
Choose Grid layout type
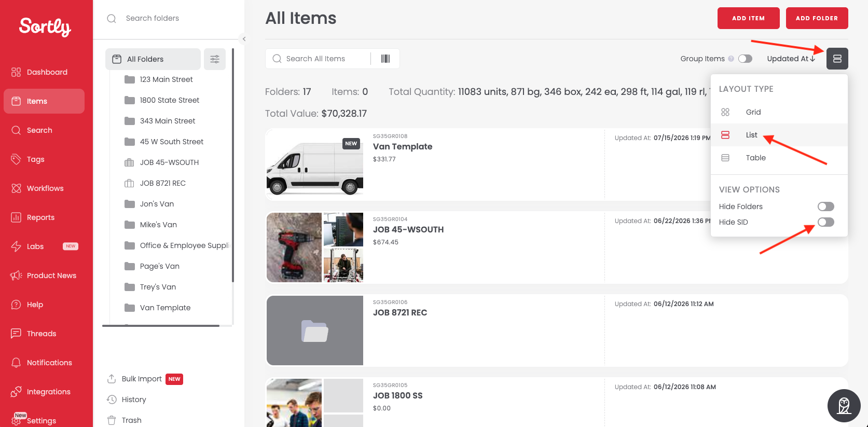click(779, 112)
